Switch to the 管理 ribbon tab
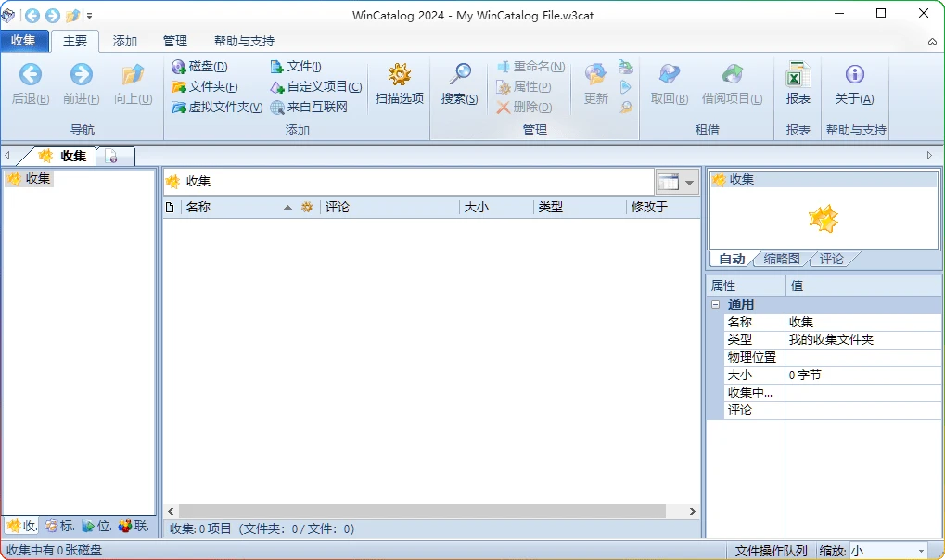This screenshot has width=945, height=560. pyautogui.click(x=174, y=41)
